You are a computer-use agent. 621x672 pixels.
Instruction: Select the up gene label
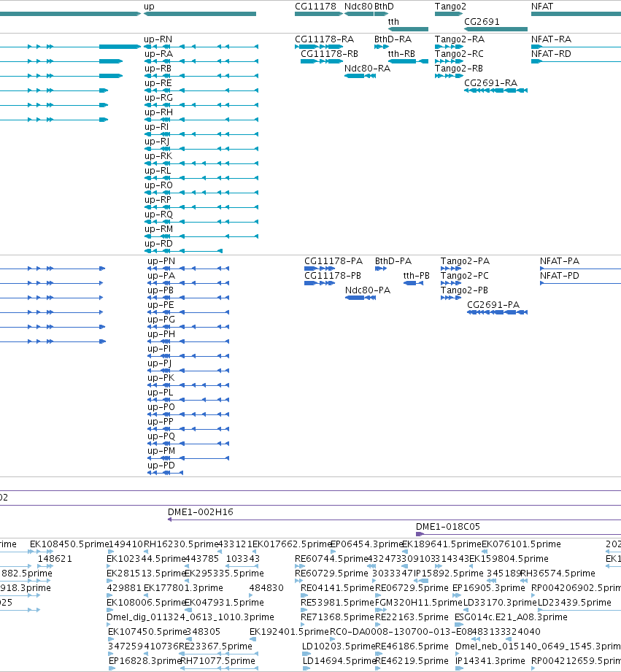click(x=149, y=7)
